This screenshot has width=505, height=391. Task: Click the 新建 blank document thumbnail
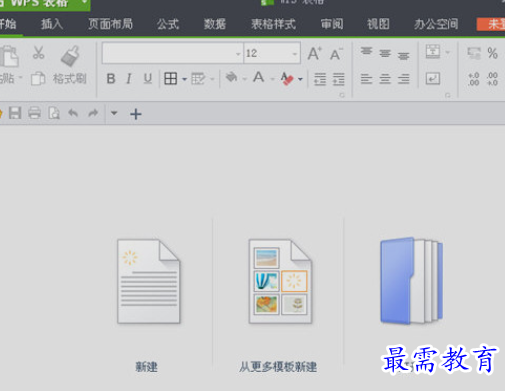(x=149, y=281)
